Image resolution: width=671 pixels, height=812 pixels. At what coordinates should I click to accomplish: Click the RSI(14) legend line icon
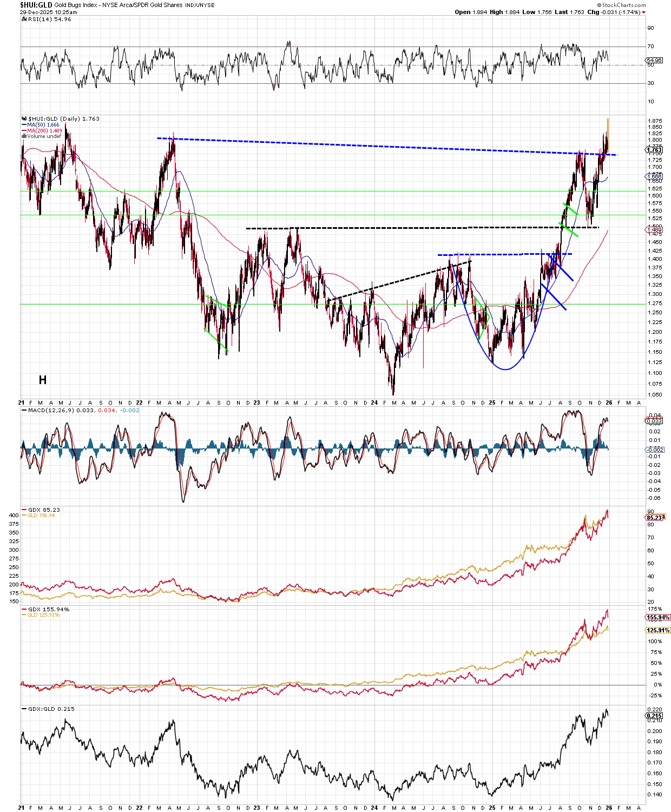click(23, 19)
